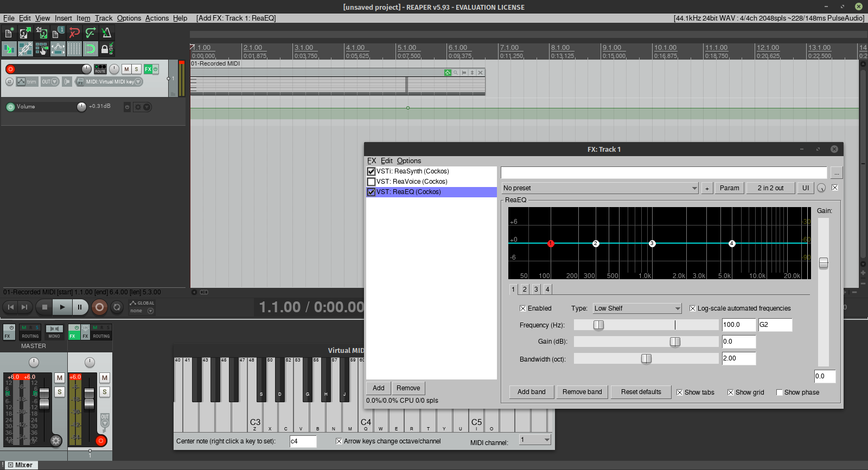The height and width of the screenshot is (470, 868).
Task: Open the FX window Options menu
Action: click(x=409, y=161)
